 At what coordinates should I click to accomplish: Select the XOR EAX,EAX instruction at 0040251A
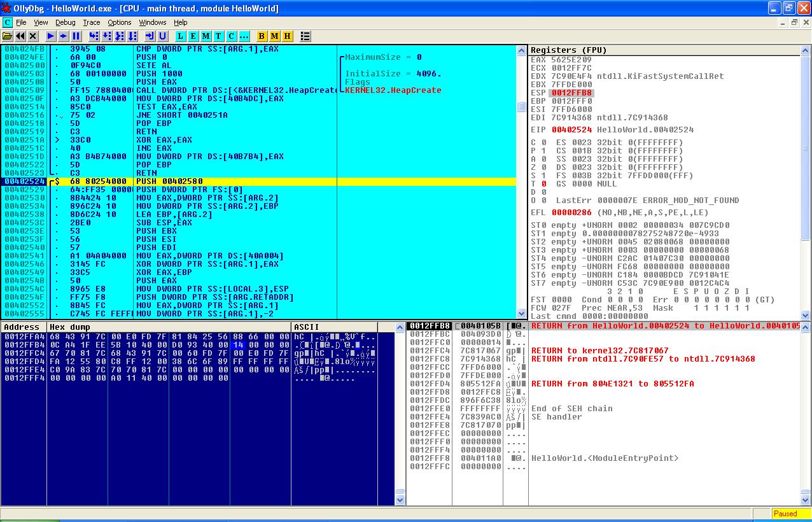coord(259,140)
